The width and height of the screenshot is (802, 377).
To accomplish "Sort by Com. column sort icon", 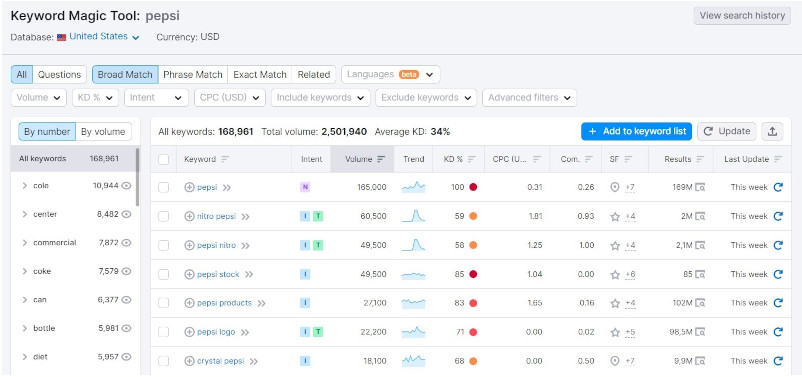I will tap(589, 159).
